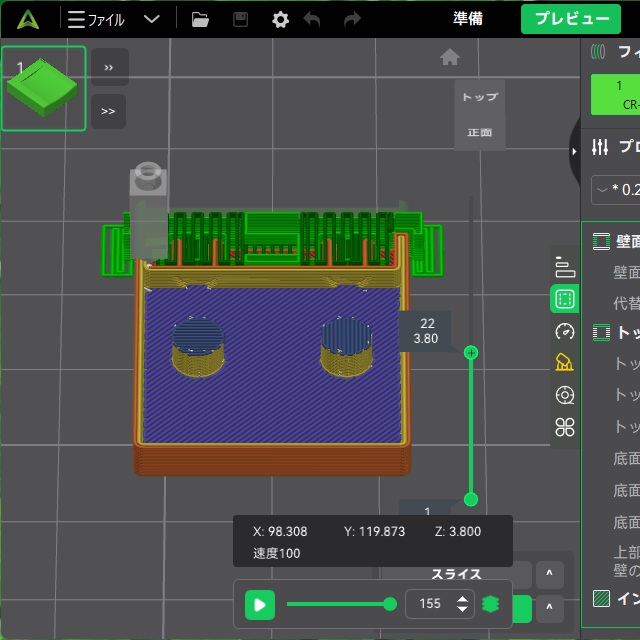Open settings via the gear icon
The image size is (640, 640).
pyautogui.click(x=281, y=19)
